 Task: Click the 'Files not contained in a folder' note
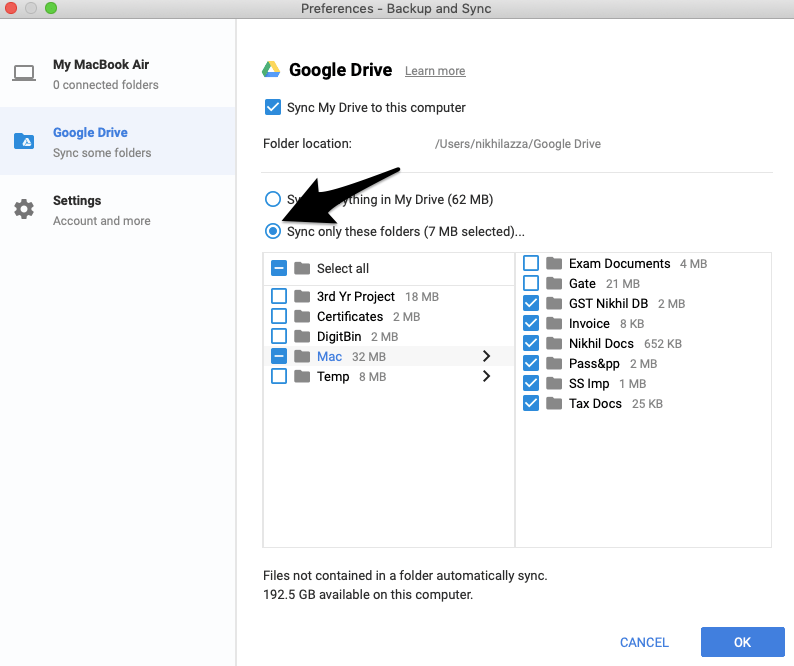click(x=405, y=575)
